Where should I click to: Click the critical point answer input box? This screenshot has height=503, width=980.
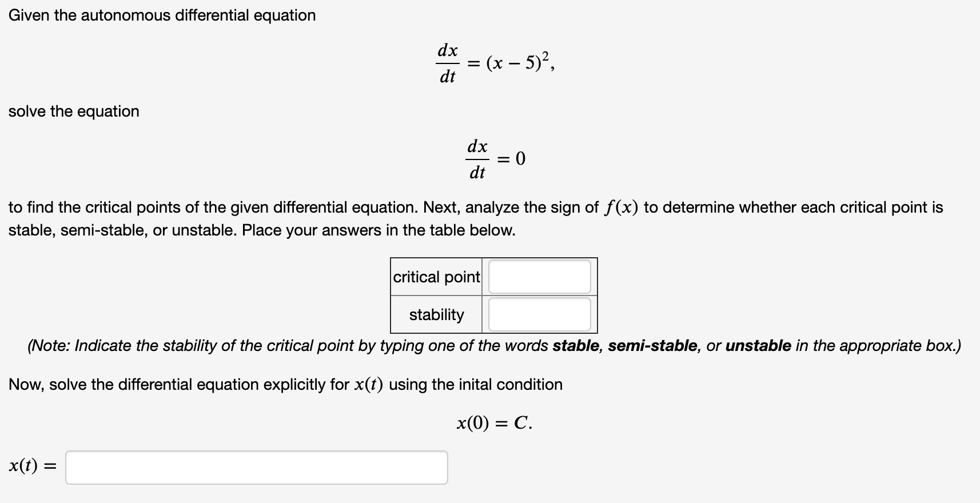coord(538,277)
